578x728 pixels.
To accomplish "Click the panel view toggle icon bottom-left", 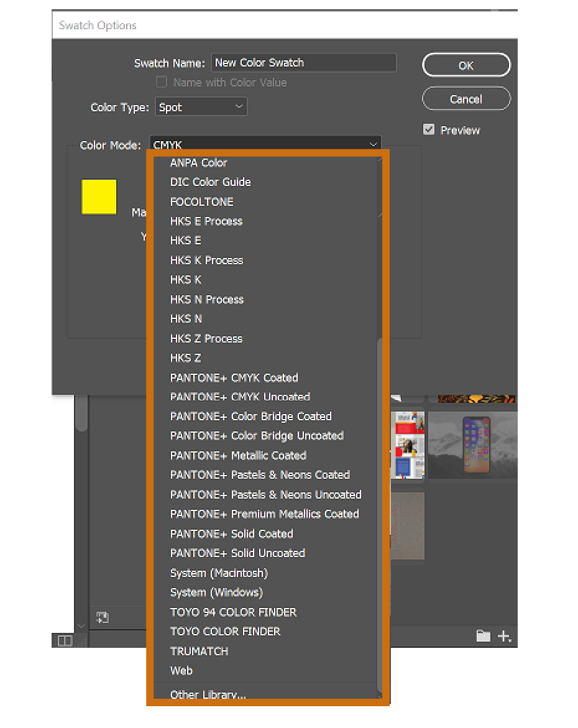I will click(64, 640).
